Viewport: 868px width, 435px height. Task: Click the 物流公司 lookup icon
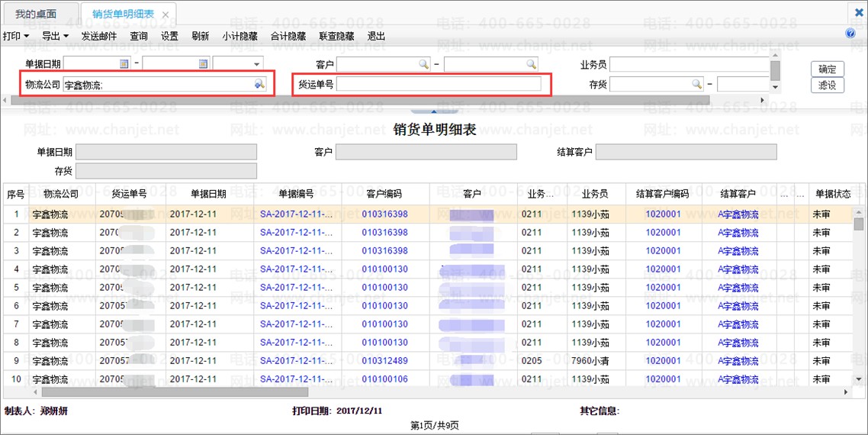tap(259, 85)
